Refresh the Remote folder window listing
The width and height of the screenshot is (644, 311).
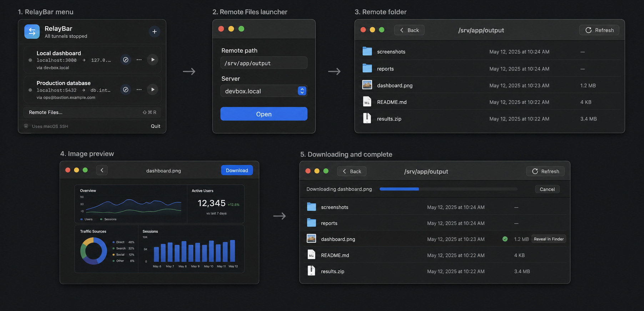pos(599,30)
